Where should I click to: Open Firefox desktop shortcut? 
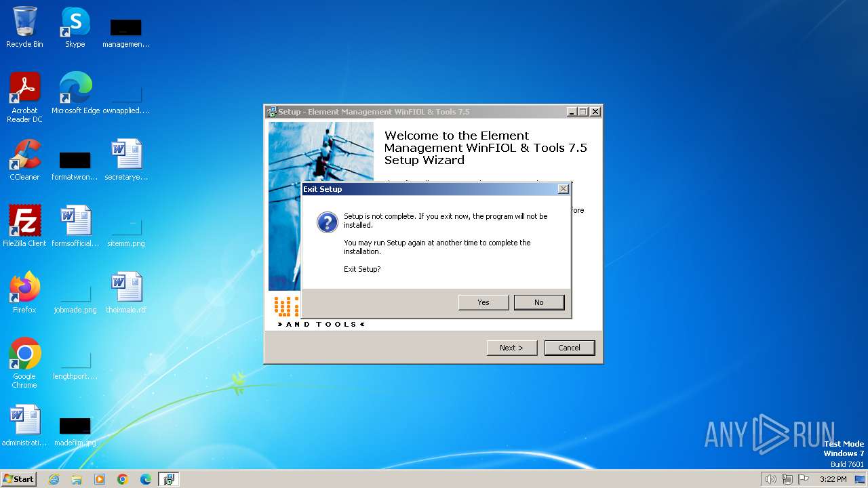click(x=24, y=293)
